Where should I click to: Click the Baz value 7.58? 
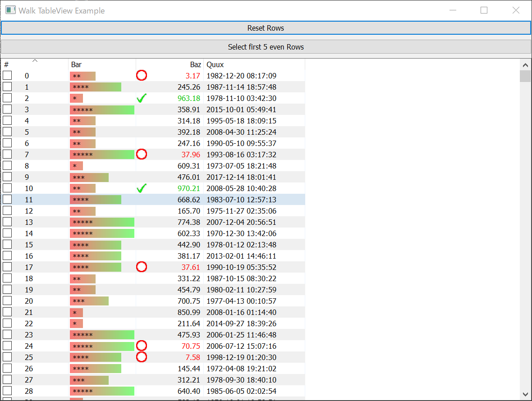193,357
